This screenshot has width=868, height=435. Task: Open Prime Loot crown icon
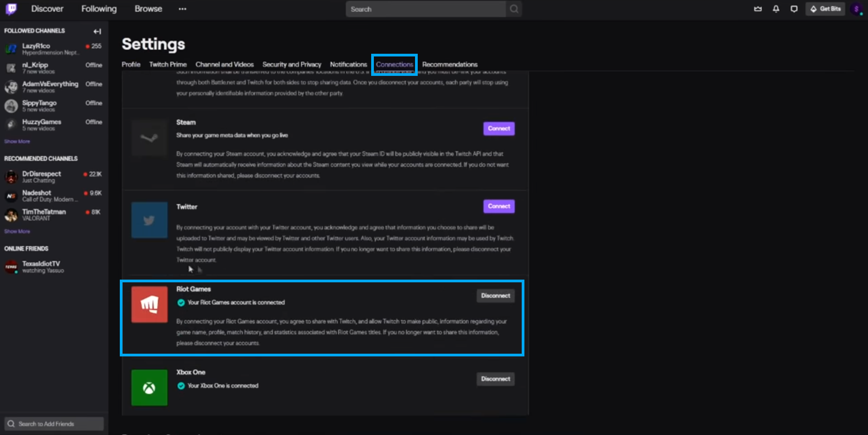[x=758, y=9]
